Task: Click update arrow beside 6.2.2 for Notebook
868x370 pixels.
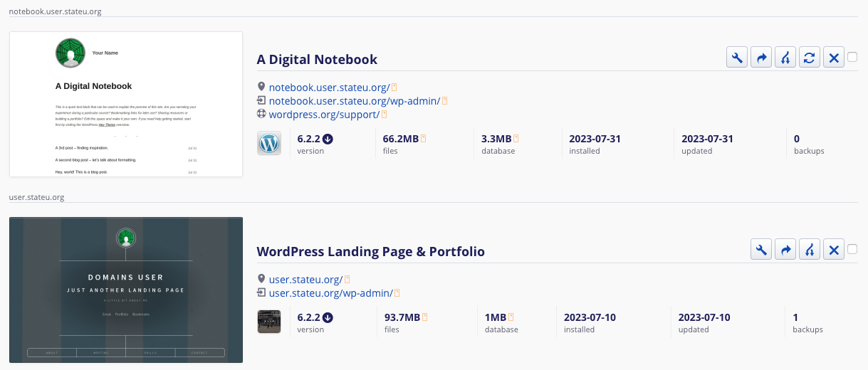Action: tap(328, 139)
